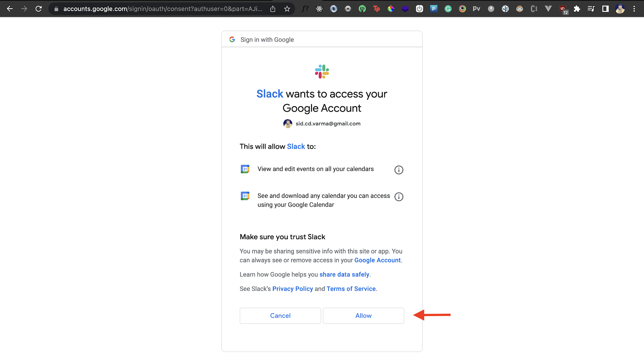The image size is (644, 356).
Task: Reload the page
Action: click(39, 9)
